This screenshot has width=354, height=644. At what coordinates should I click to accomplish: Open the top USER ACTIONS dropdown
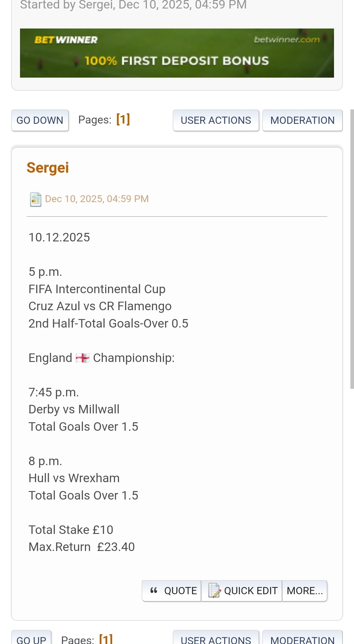pyautogui.click(x=216, y=120)
